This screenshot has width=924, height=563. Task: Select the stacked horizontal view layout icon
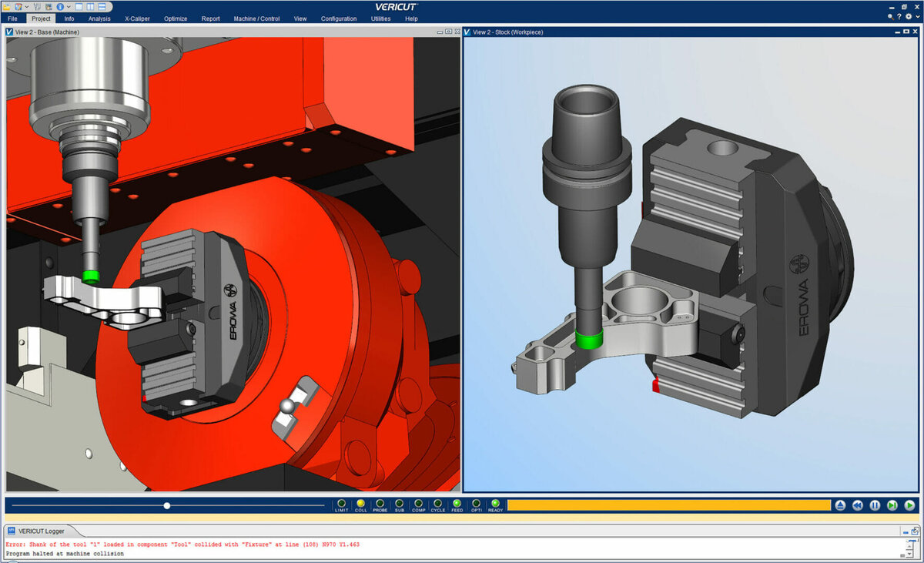102,6
